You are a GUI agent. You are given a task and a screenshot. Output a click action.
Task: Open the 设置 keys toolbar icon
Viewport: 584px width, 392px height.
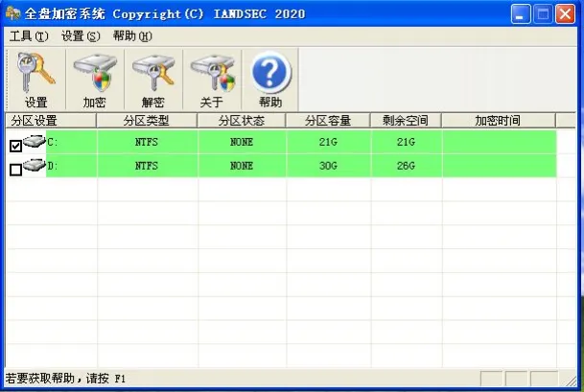(35, 80)
